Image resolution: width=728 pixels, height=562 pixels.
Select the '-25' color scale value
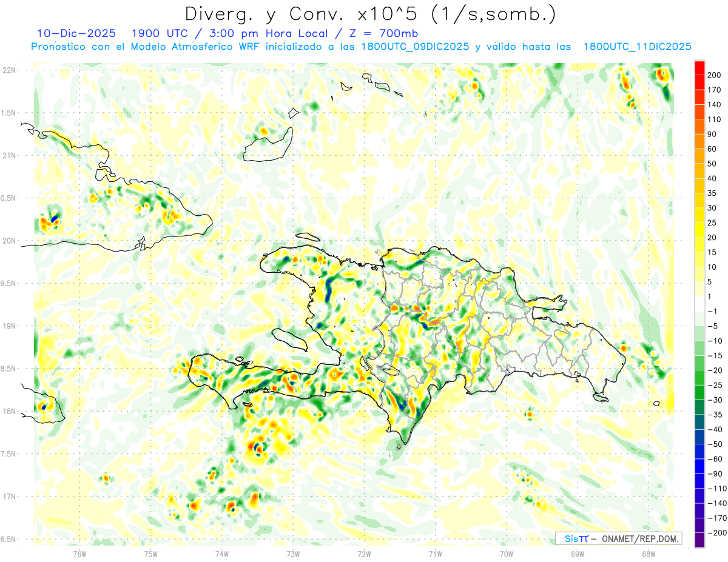point(715,385)
